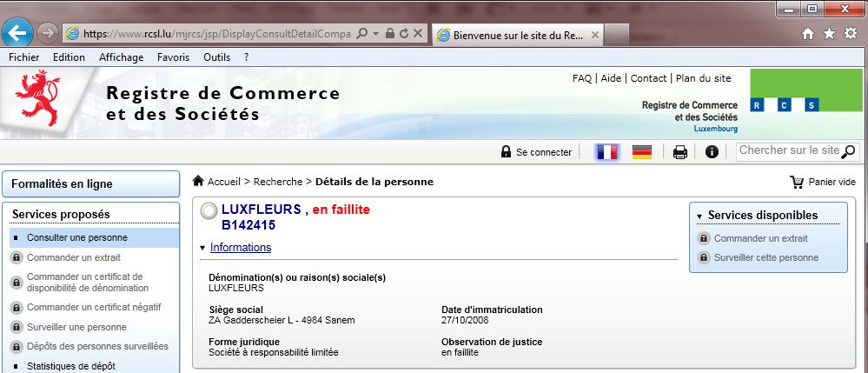Switch language via the French flag
The width and height of the screenshot is (868, 373).
(x=606, y=152)
